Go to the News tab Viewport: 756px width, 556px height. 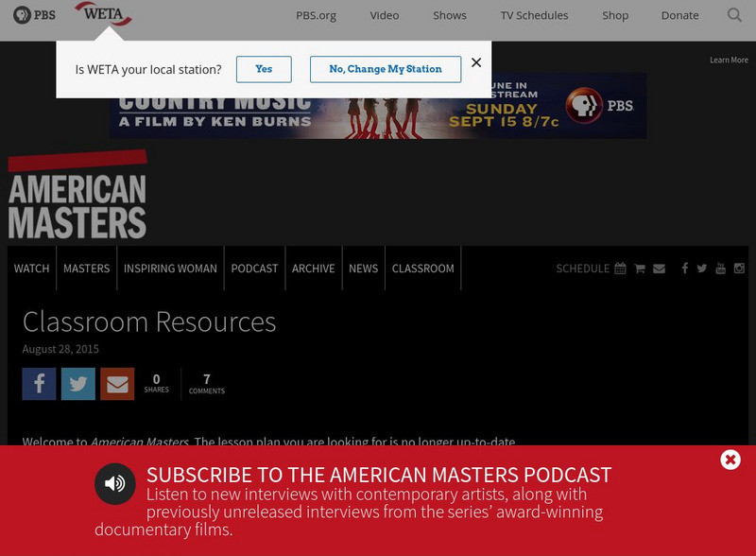[x=364, y=269]
